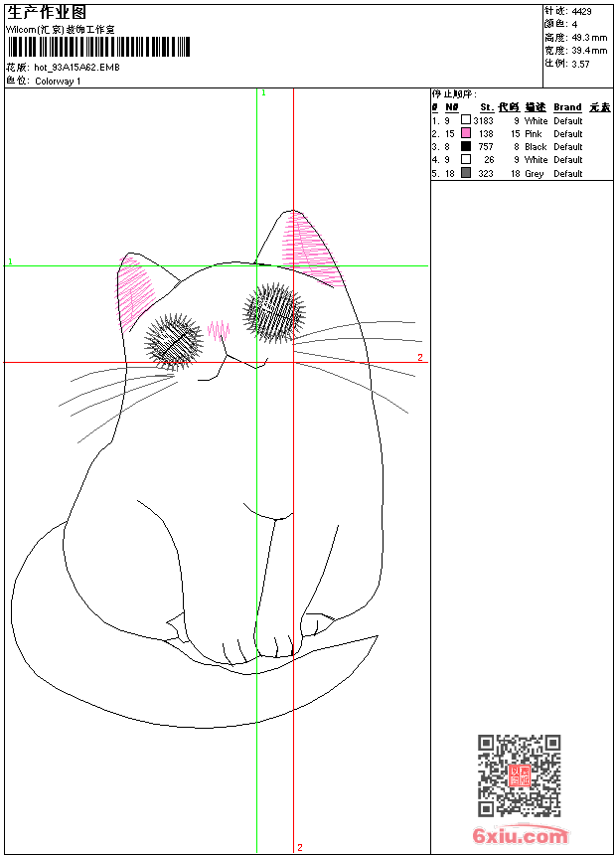The width and height of the screenshot is (616, 855).
Task: Click the barcode under the studio name
Action: point(98,47)
